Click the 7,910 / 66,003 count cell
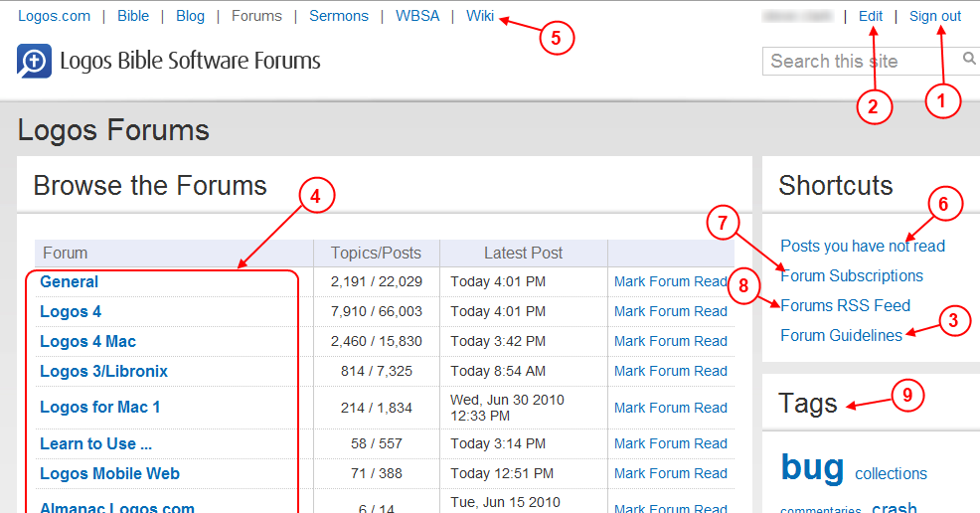This screenshot has height=513, width=980. tap(377, 312)
